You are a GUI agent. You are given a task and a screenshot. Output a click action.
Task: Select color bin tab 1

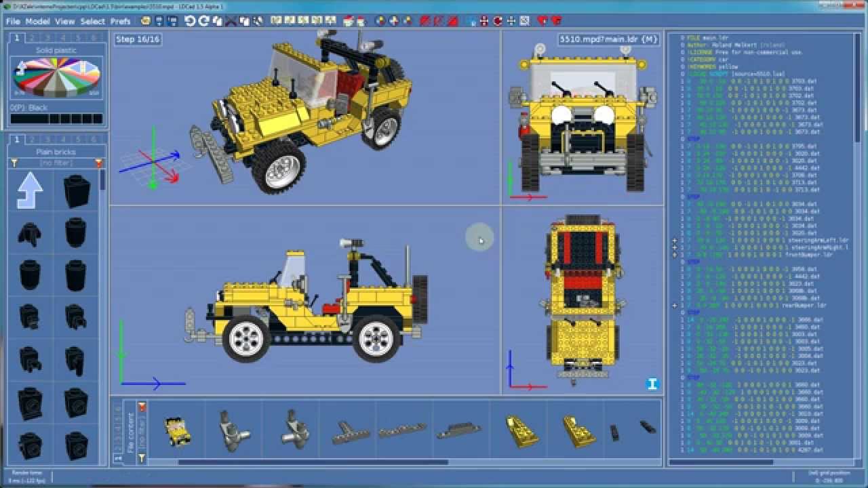[16, 38]
